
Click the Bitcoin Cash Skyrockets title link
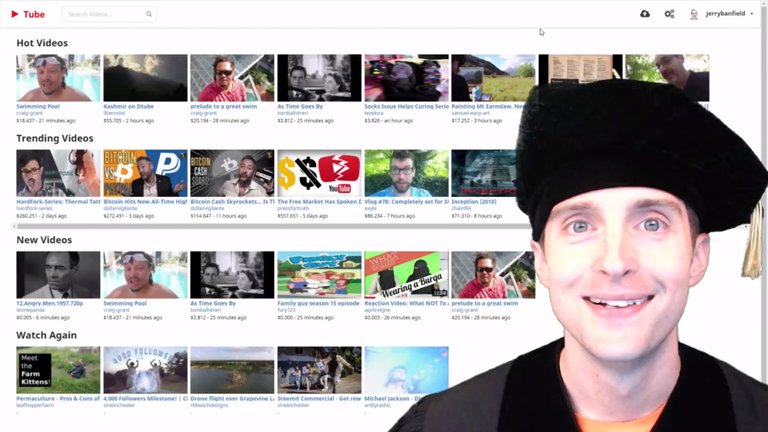pos(232,202)
